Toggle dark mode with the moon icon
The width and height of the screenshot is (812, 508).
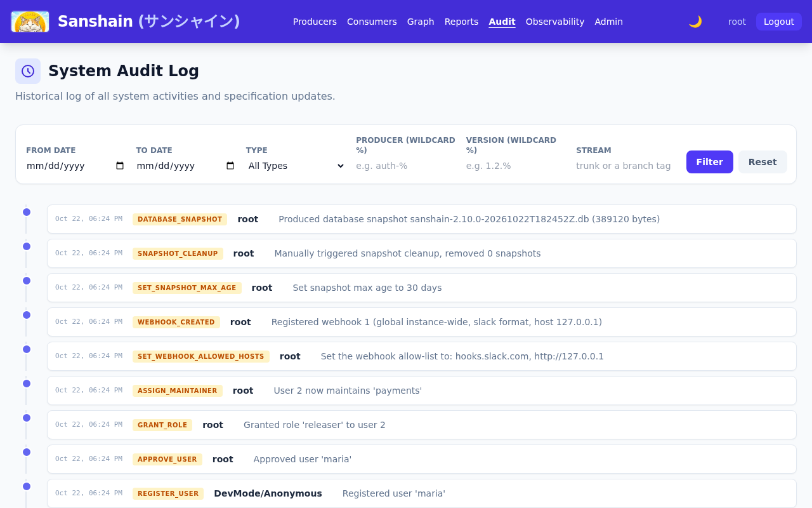tap(695, 22)
